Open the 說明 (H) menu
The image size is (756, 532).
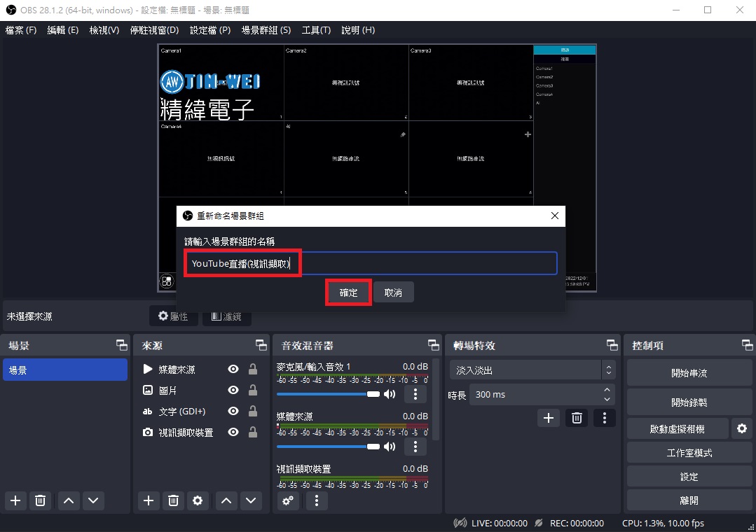coord(358,30)
